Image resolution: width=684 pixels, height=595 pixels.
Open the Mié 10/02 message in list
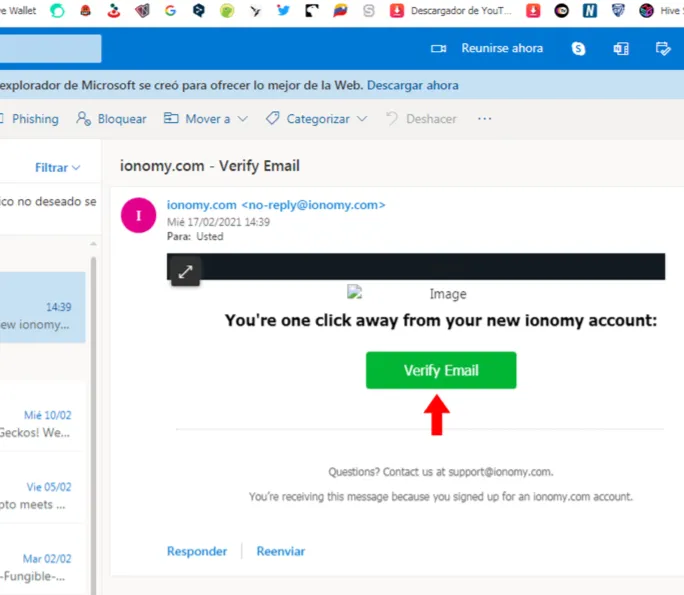pyautogui.click(x=42, y=415)
